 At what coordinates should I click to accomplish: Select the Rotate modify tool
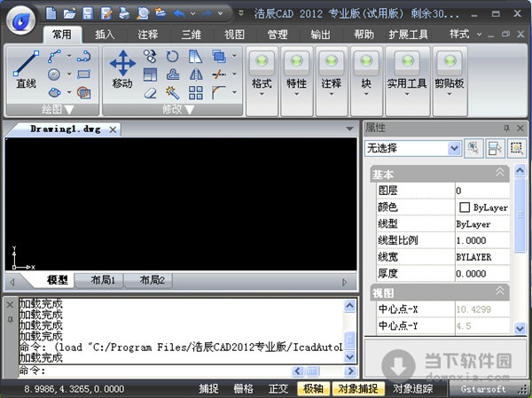(x=173, y=56)
